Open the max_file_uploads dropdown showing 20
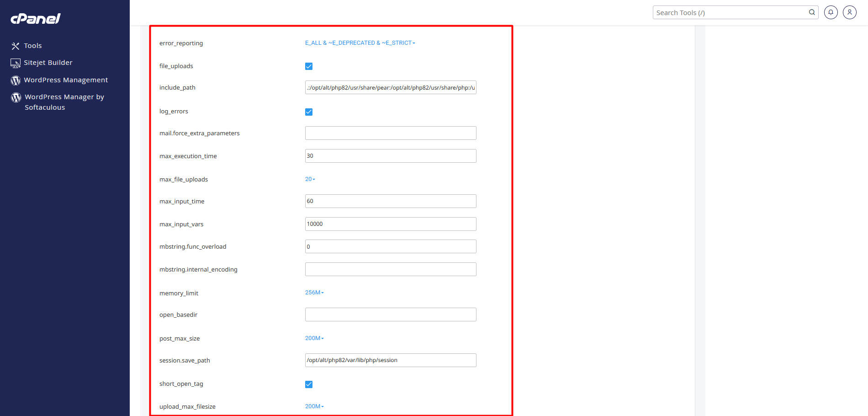 (310, 179)
